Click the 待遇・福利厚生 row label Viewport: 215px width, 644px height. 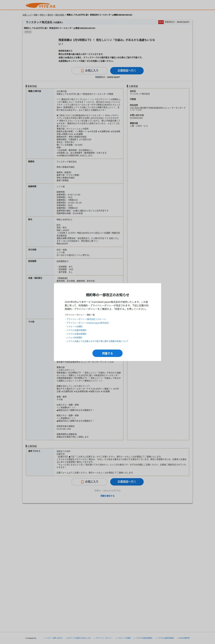point(35,278)
